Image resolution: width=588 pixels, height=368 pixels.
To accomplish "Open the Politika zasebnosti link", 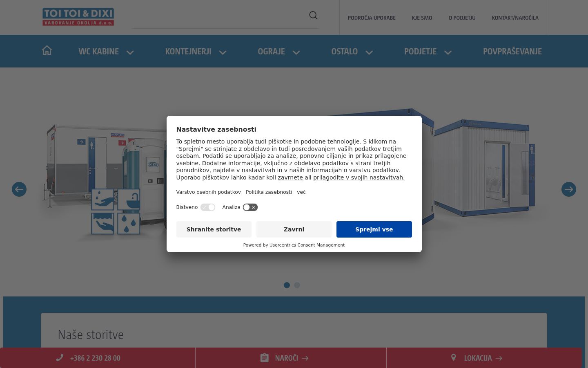I will click(269, 192).
